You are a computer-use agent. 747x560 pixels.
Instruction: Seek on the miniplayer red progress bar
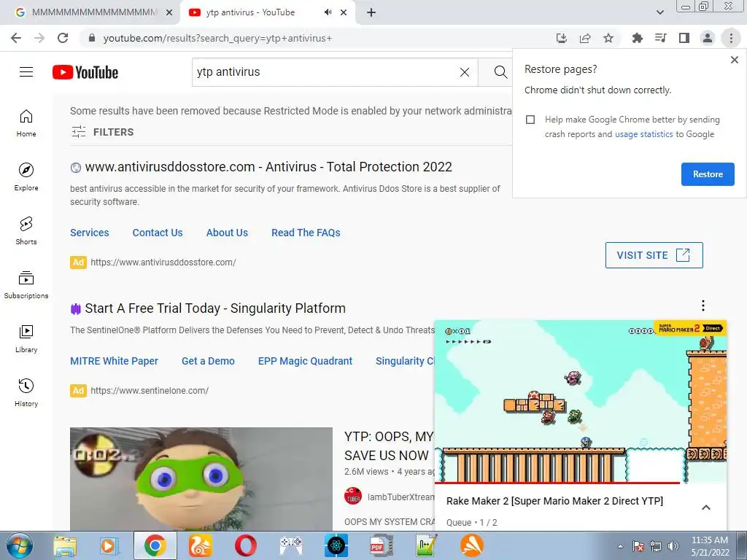pos(580,483)
